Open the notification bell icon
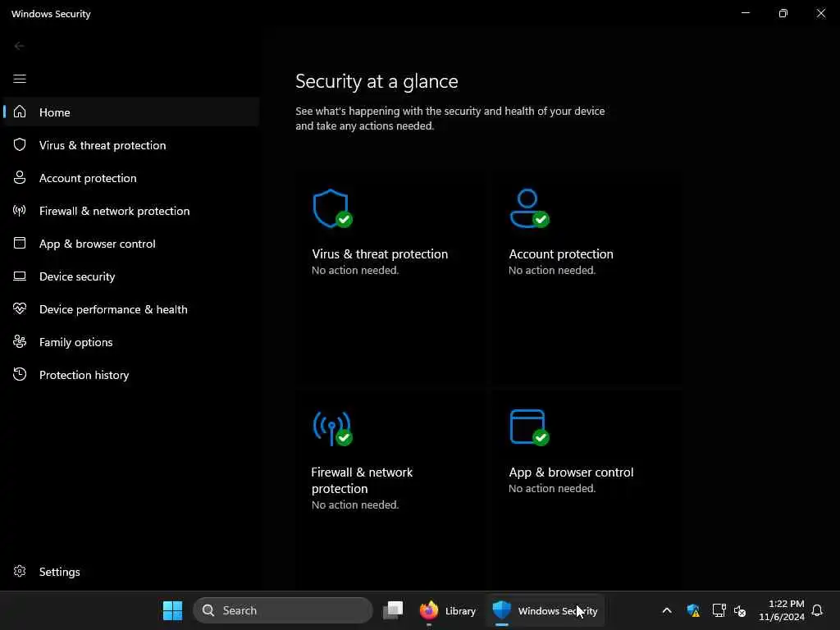The width and height of the screenshot is (840, 630). click(817, 610)
